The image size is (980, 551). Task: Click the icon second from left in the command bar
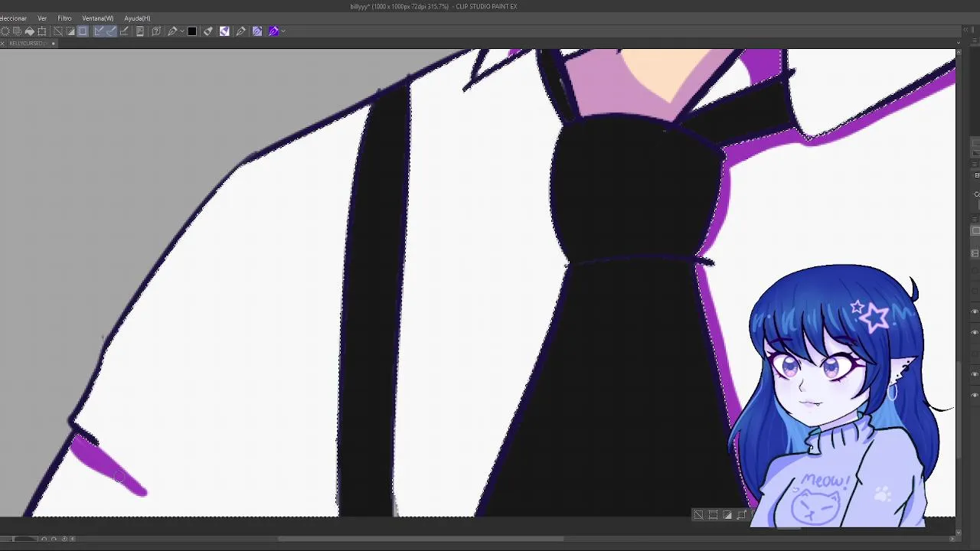pyautogui.click(x=17, y=31)
